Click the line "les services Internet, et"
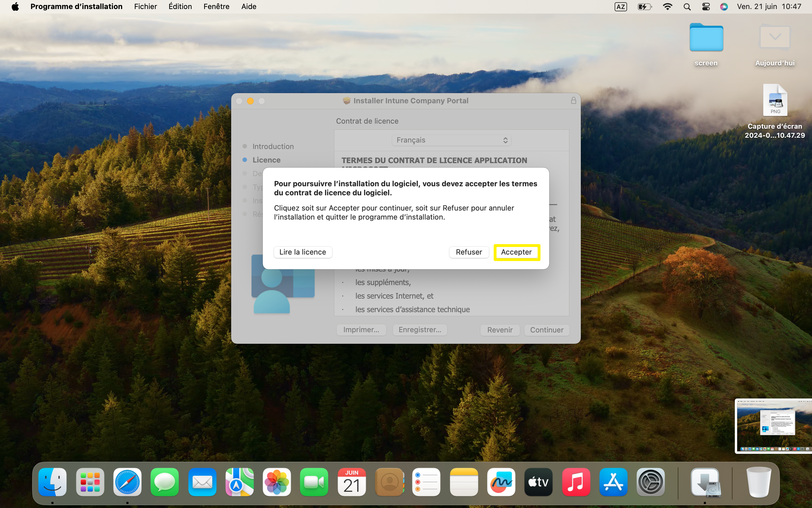812x508 pixels. [x=394, y=296]
